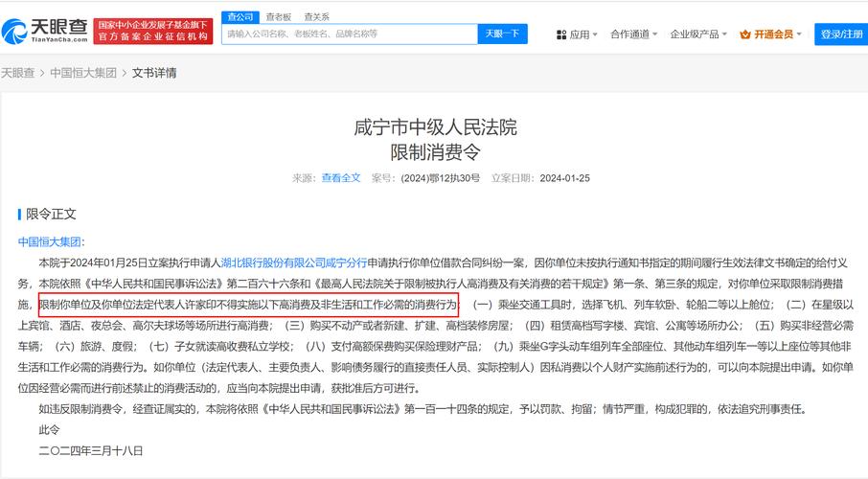Click the Tianyancha logo
Screen dimensions: 868x479
point(45,31)
